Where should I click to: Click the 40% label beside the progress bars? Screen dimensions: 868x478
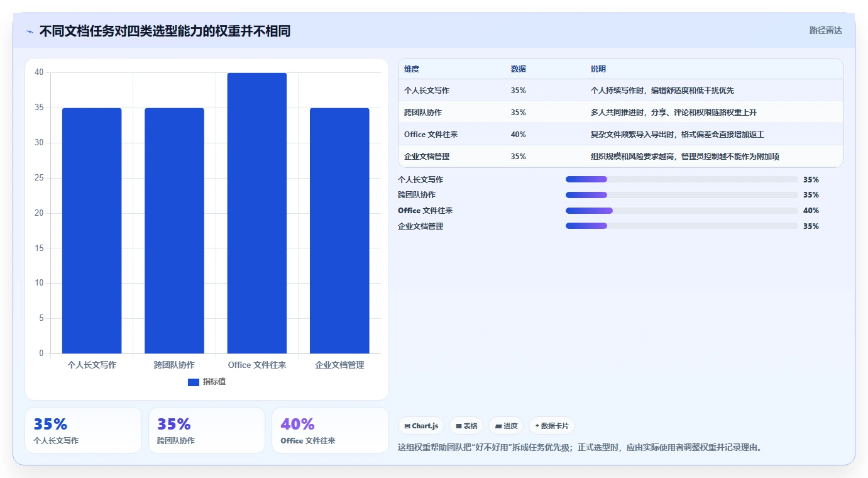click(x=811, y=211)
